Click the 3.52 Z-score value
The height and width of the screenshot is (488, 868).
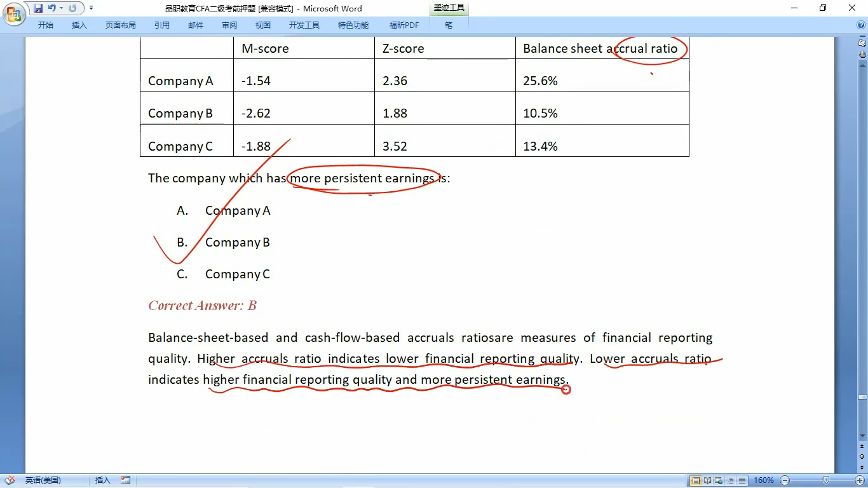coord(395,146)
